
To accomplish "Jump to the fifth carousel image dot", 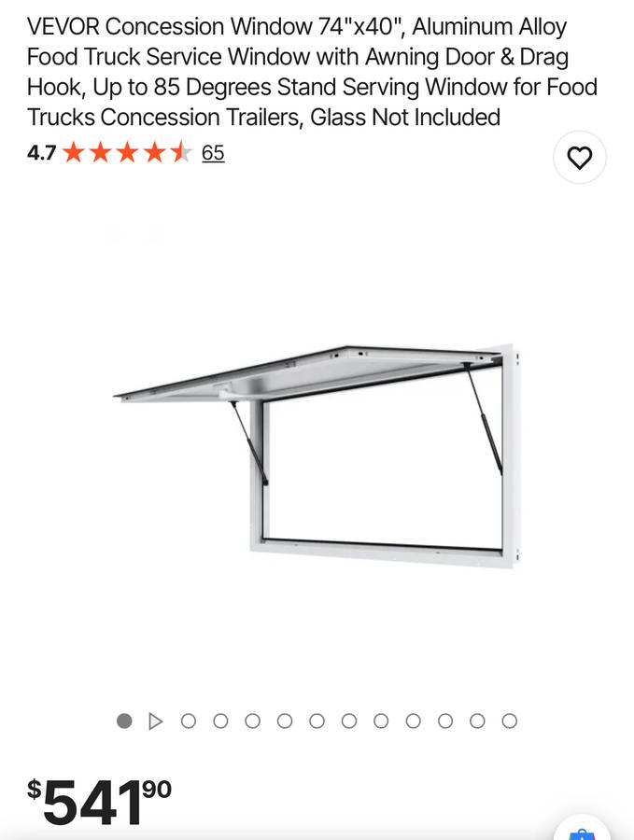I will (252, 721).
